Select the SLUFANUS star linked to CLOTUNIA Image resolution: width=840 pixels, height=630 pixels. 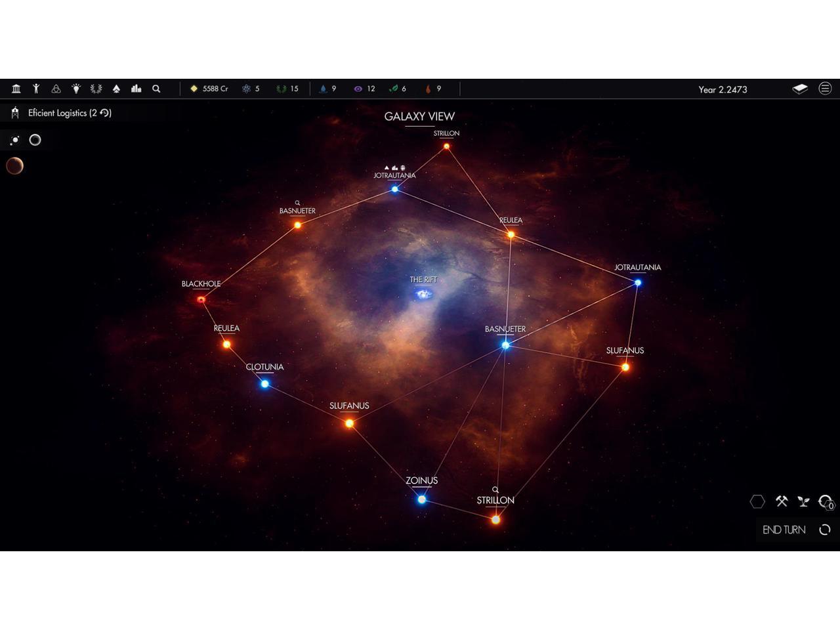(350, 423)
